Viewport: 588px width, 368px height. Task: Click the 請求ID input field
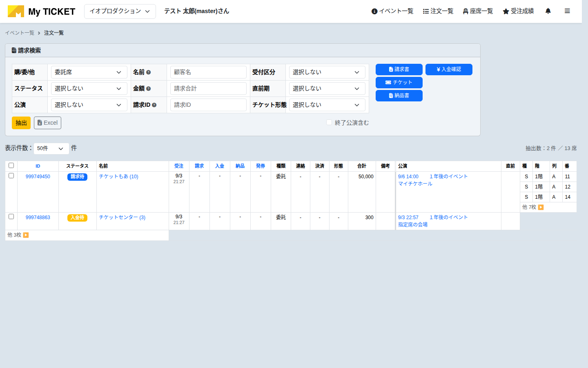(208, 105)
